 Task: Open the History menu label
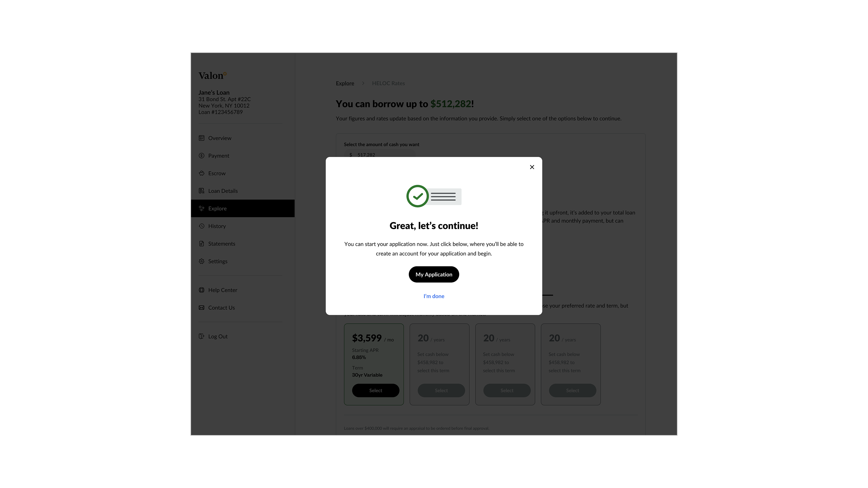(217, 226)
